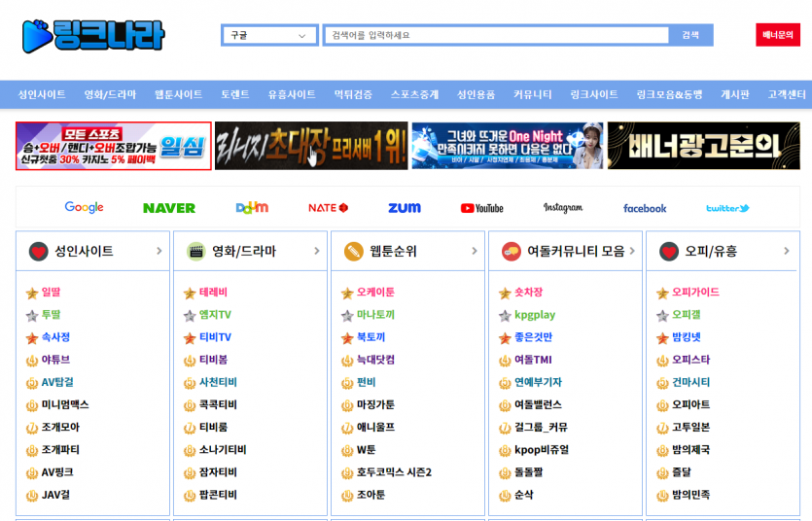Open the YouTube shortcut logo
The height and width of the screenshot is (521, 812).
tap(482, 208)
